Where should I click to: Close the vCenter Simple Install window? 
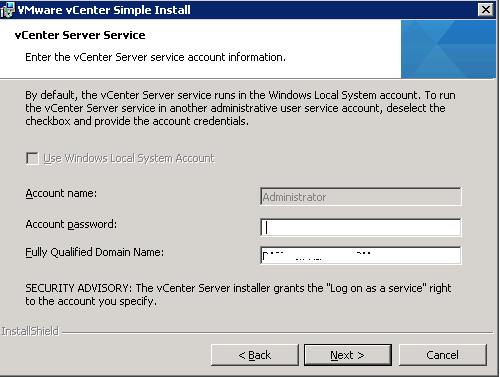pos(486,10)
